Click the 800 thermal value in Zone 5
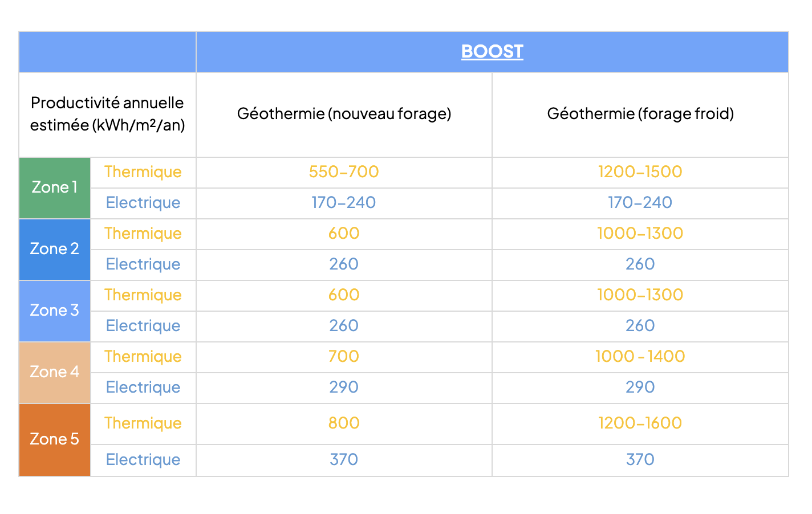This screenshot has height=514, width=812. tap(344, 423)
